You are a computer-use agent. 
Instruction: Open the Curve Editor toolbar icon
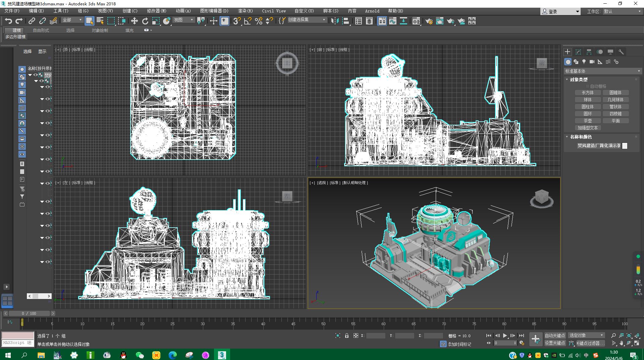tap(392, 21)
